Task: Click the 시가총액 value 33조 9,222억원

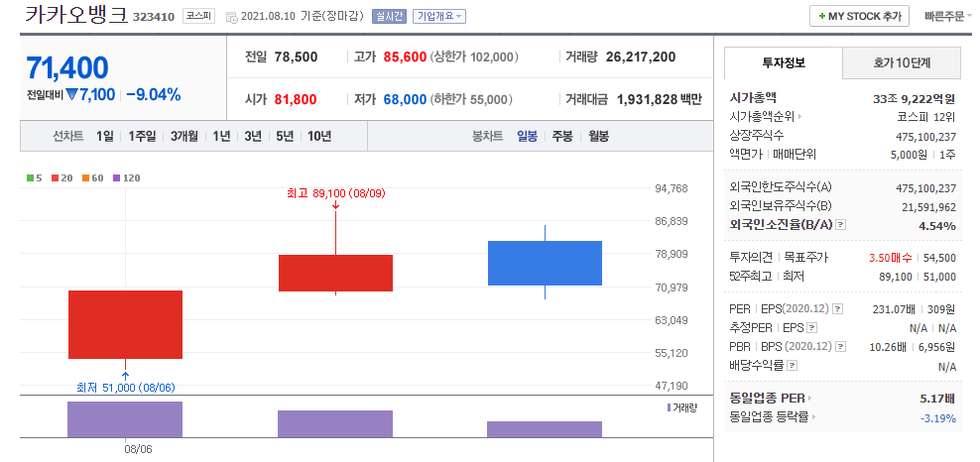Action: [915, 98]
